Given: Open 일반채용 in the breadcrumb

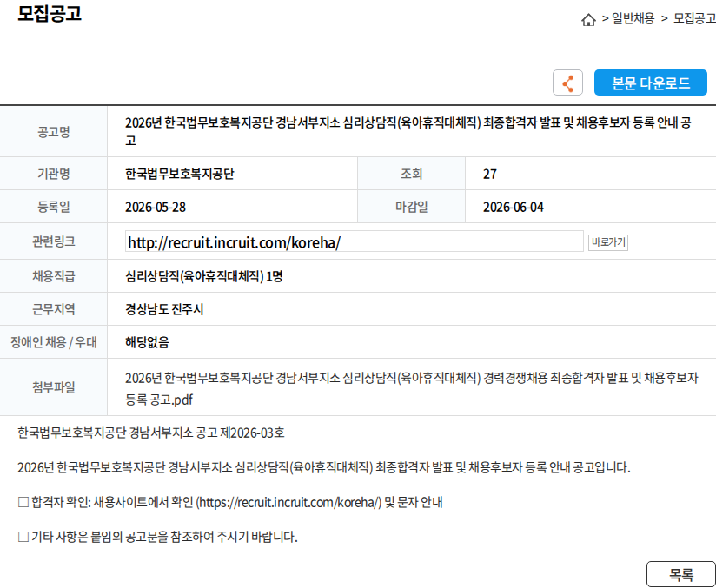Looking at the screenshot, I should point(633,19).
